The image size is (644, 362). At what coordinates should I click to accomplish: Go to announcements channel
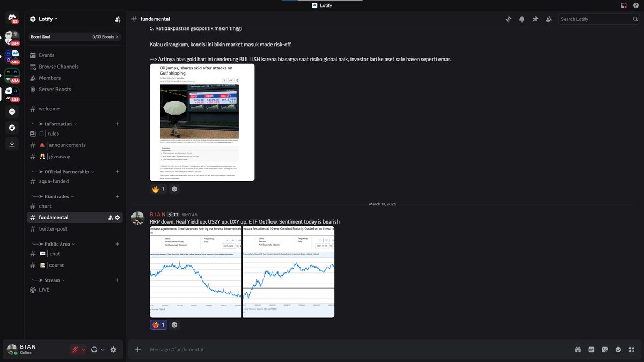click(x=74, y=145)
